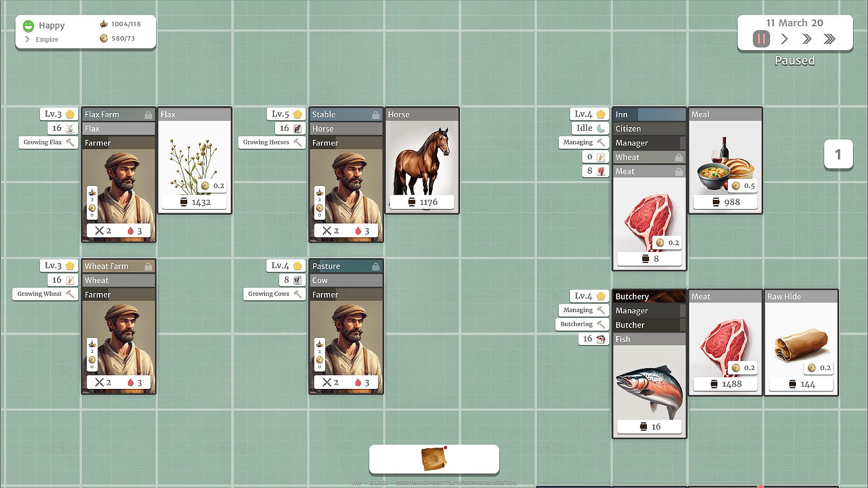Toggle the lock on Pasture header
Viewport: 868px width, 488px height.
(375, 266)
